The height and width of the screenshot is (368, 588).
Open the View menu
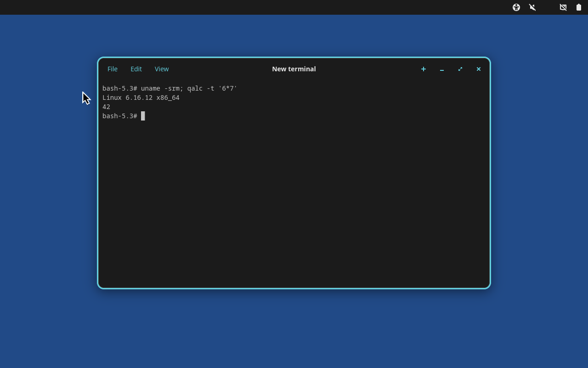tap(162, 69)
